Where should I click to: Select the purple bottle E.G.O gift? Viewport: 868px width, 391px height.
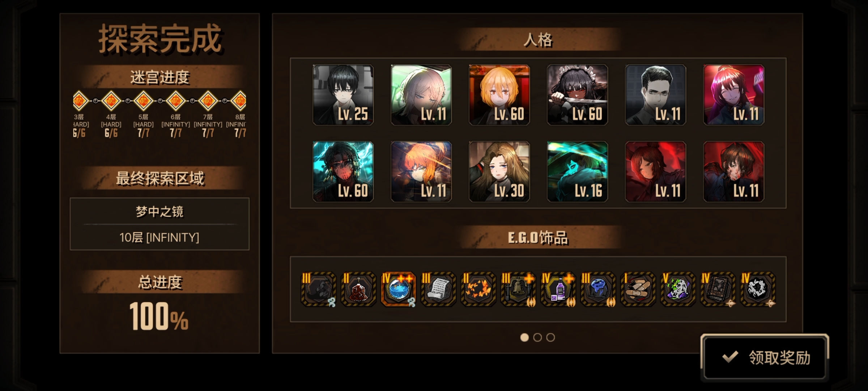click(558, 289)
